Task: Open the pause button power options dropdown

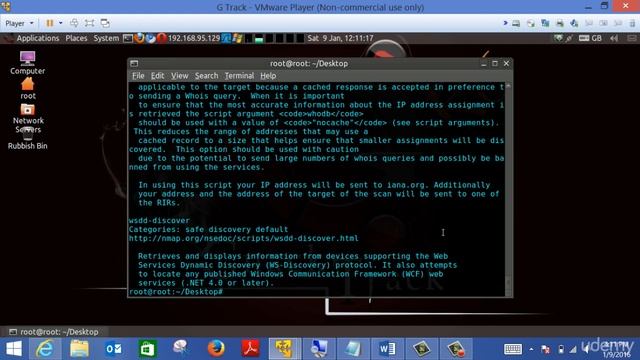Action: (x=60, y=23)
